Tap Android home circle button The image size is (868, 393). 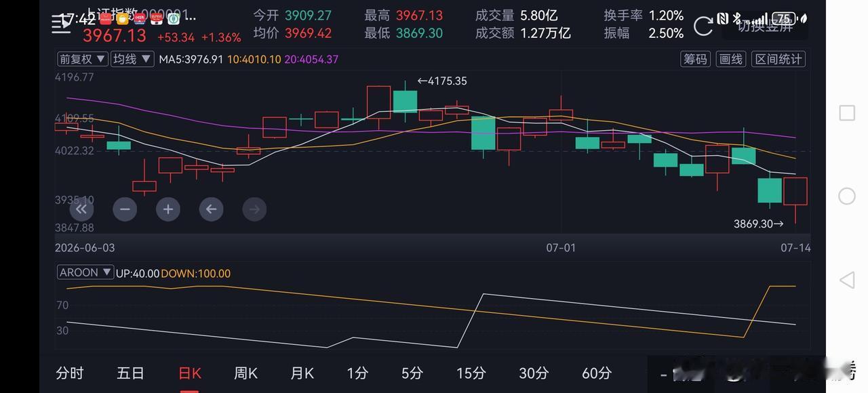847,196
